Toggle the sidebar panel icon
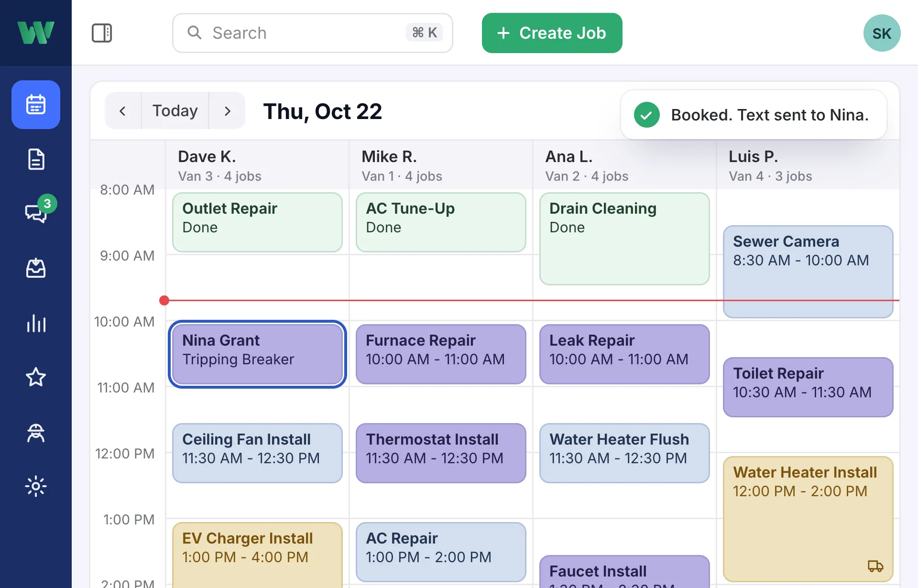The image size is (918, 588). click(x=102, y=33)
